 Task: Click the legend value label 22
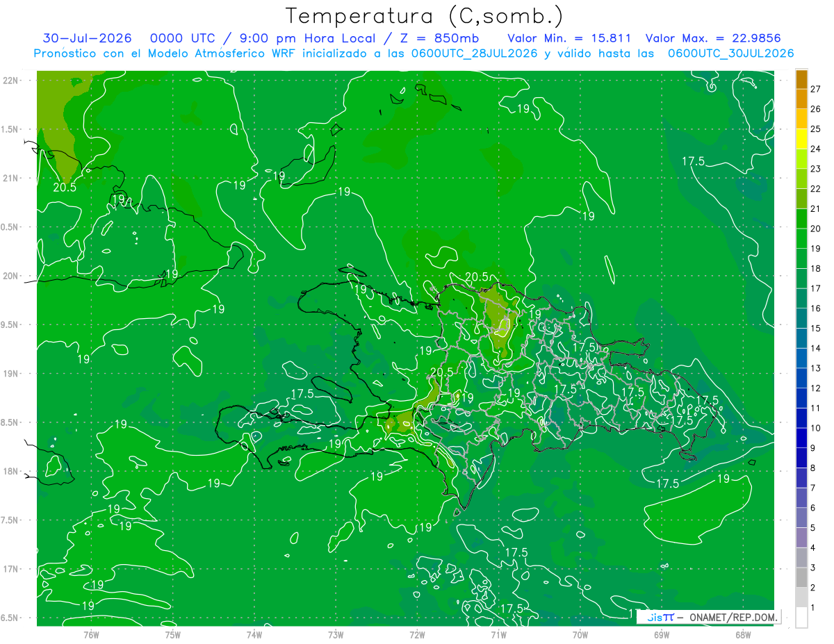pyautogui.click(x=815, y=188)
